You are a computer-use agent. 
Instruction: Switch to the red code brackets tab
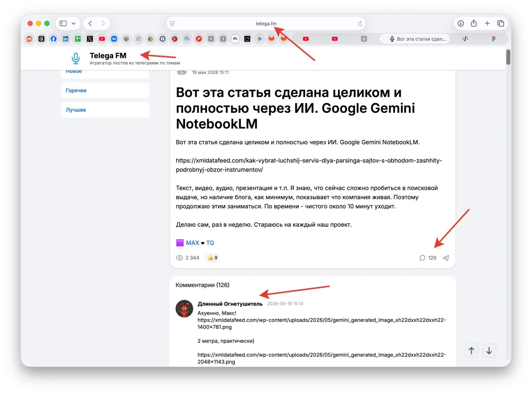coord(465,39)
